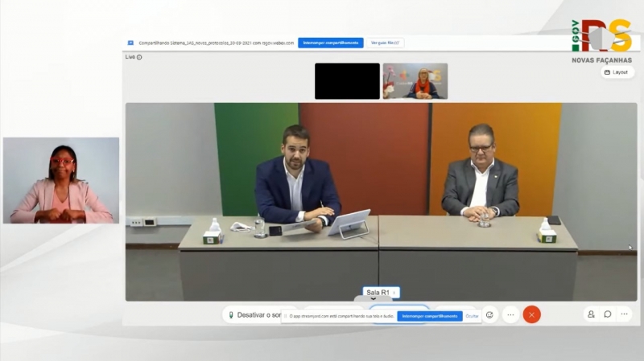Screen dimensions: 644x361
Task: Click 'Compartilhando Sistema_3AS_novos_protocolos' text
Action: [x=216, y=43]
